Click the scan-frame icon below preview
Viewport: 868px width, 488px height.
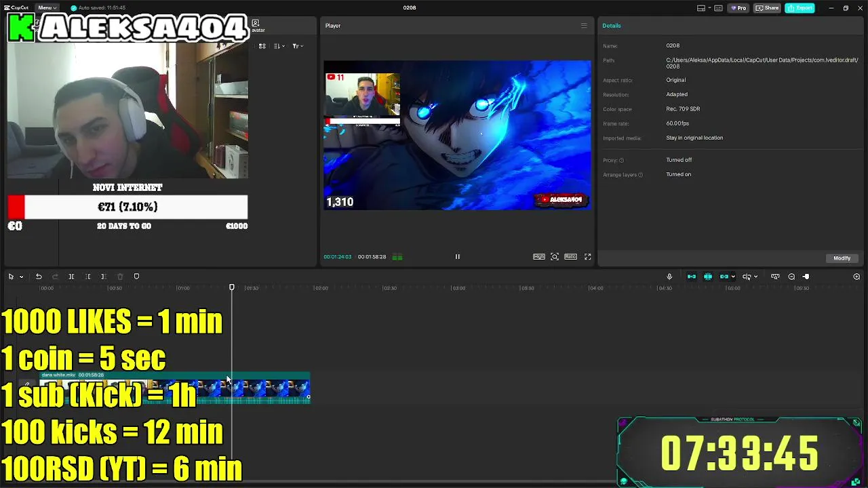click(555, 257)
